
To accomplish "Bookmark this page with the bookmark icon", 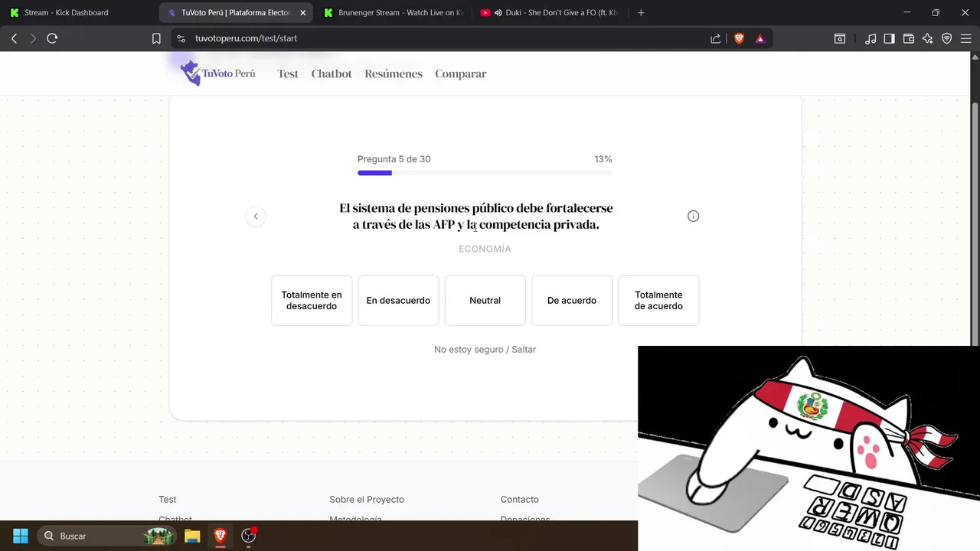I will [156, 38].
